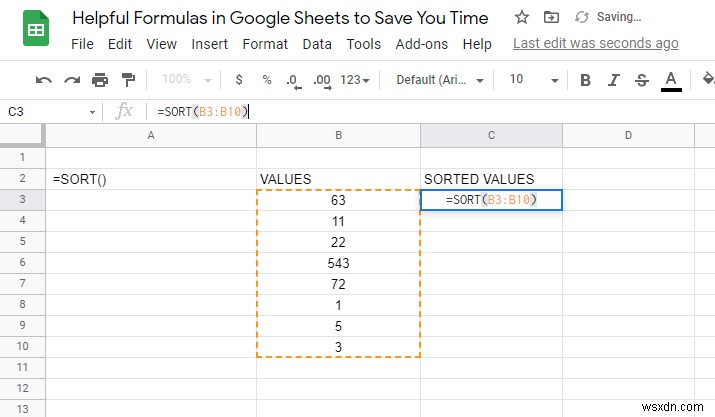
Task: Toggle bold formatting
Action: 586,80
